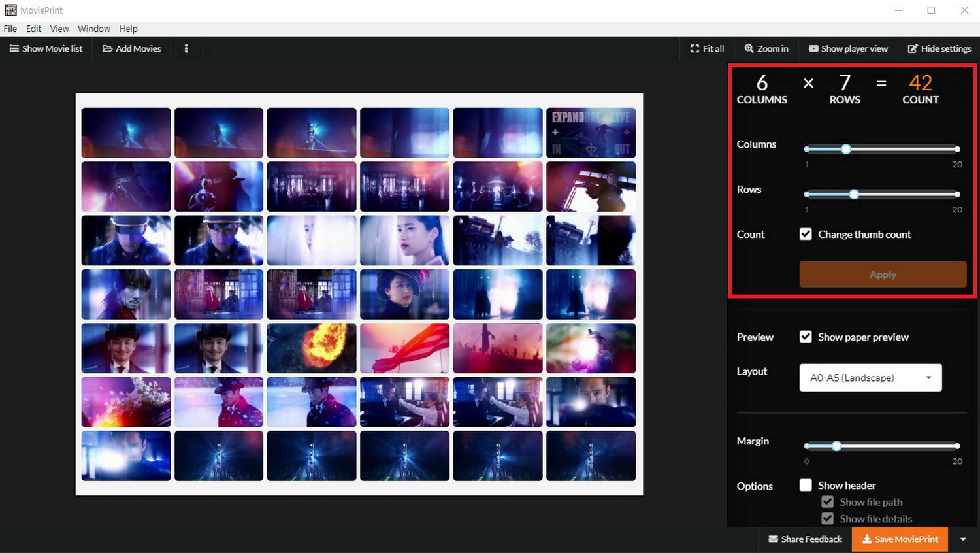Open the Window menu

[x=94, y=29]
